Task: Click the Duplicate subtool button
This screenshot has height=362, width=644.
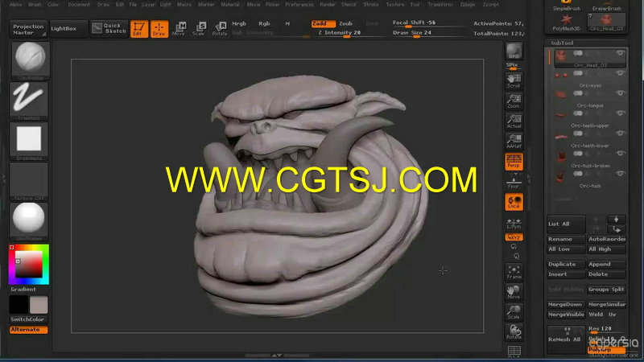Action: [566, 265]
